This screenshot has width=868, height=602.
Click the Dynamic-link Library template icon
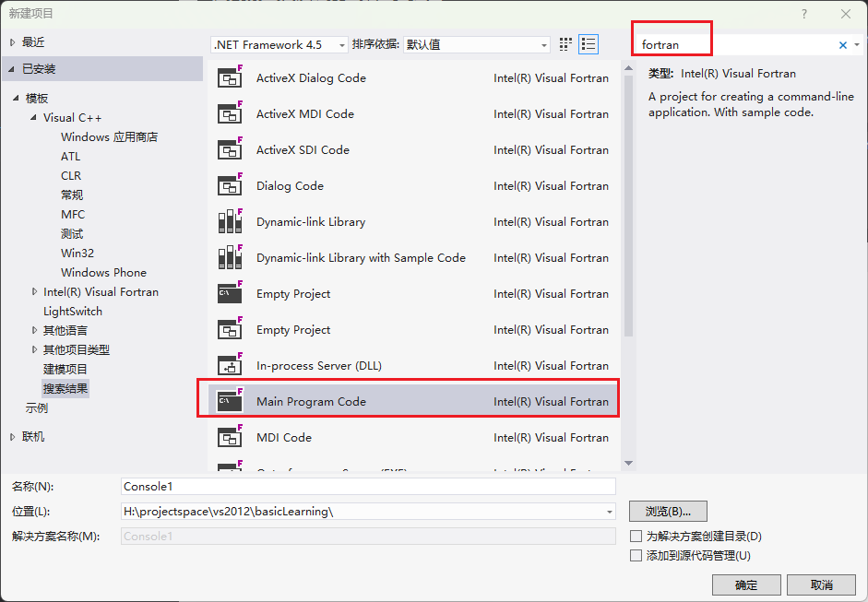(x=229, y=222)
